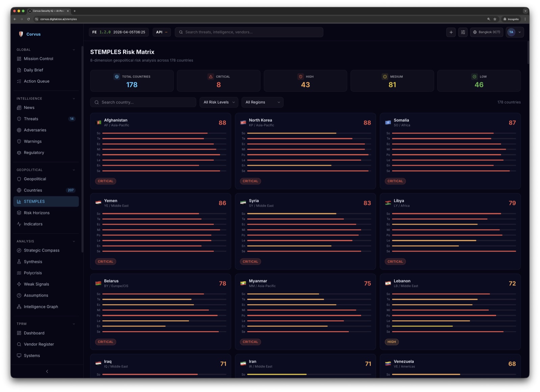Click the CRITICAL badge on Libya card
540x392 pixels.
pos(395,262)
